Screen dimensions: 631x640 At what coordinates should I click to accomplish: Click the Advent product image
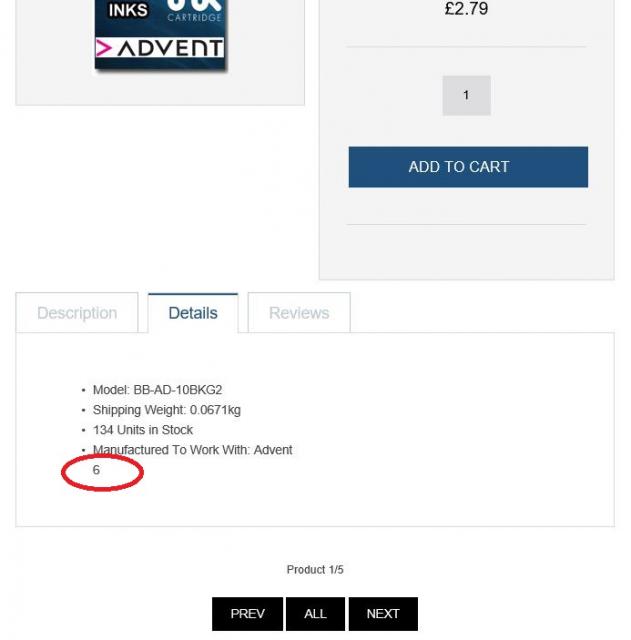[x=160, y=35]
